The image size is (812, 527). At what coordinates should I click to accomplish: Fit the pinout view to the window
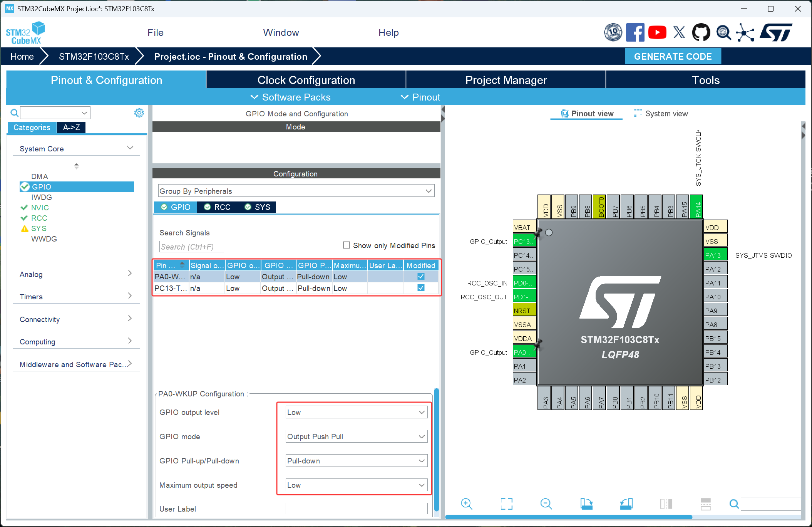point(506,504)
